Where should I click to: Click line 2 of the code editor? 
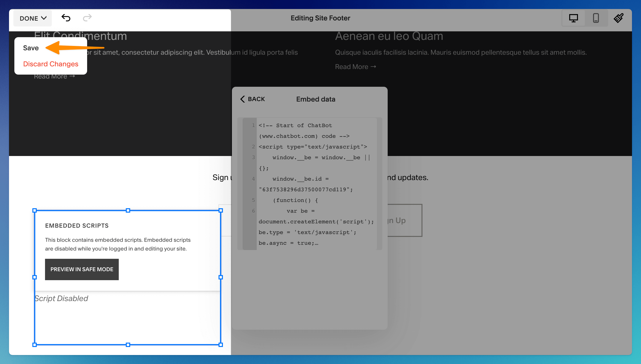click(x=312, y=147)
